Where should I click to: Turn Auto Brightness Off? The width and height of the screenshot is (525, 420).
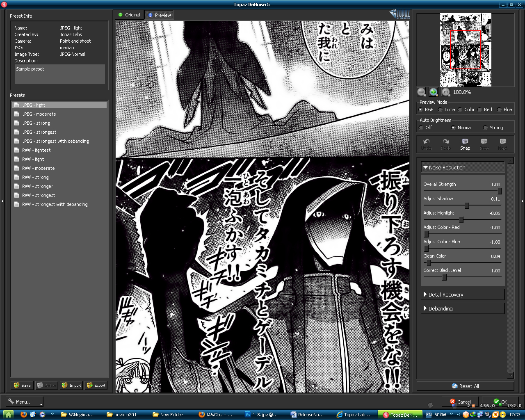coord(421,128)
